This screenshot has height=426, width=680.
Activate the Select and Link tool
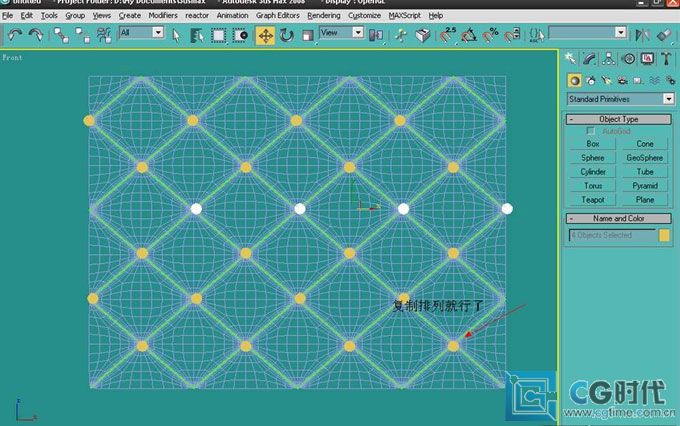[x=61, y=35]
